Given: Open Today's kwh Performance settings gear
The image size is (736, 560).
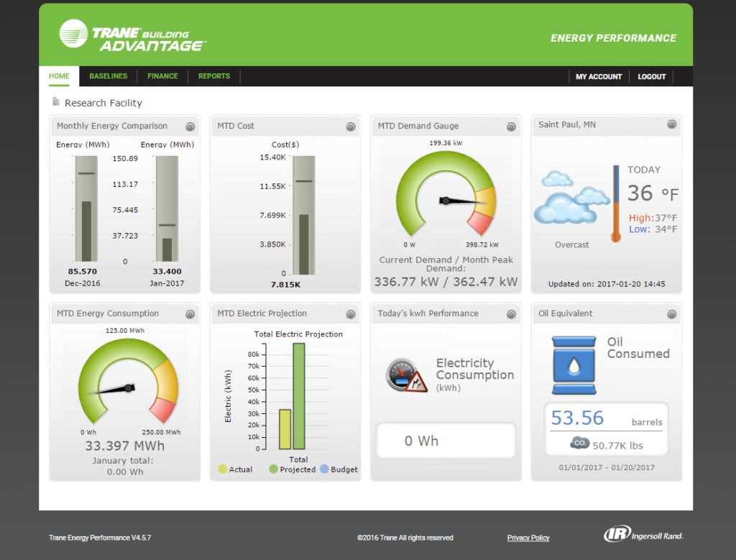Looking at the screenshot, I should [511, 314].
